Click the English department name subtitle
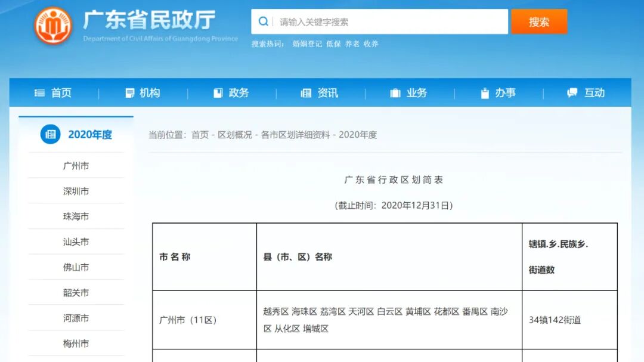Screen dimensions: 644x362 coord(160,39)
